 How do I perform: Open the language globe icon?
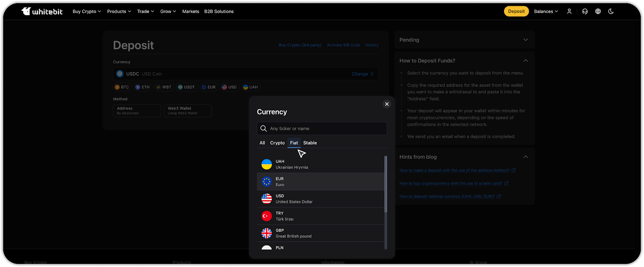[x=598, y=11]
